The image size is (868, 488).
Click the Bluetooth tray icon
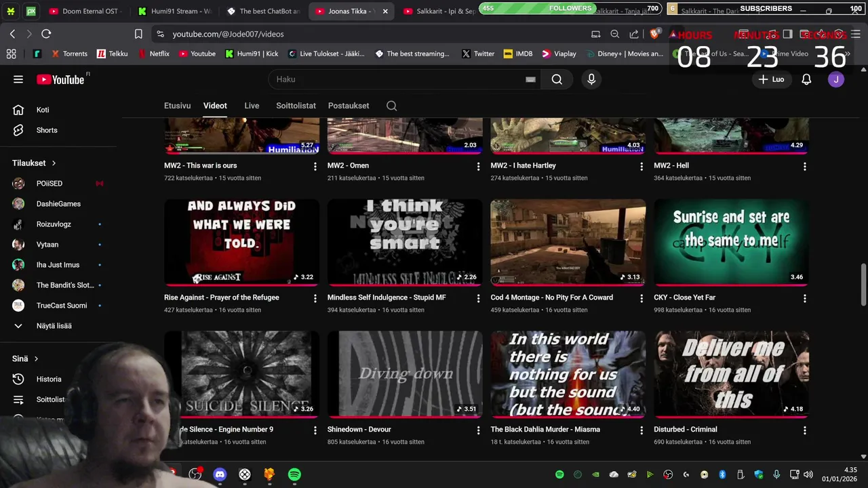point(722,474)
